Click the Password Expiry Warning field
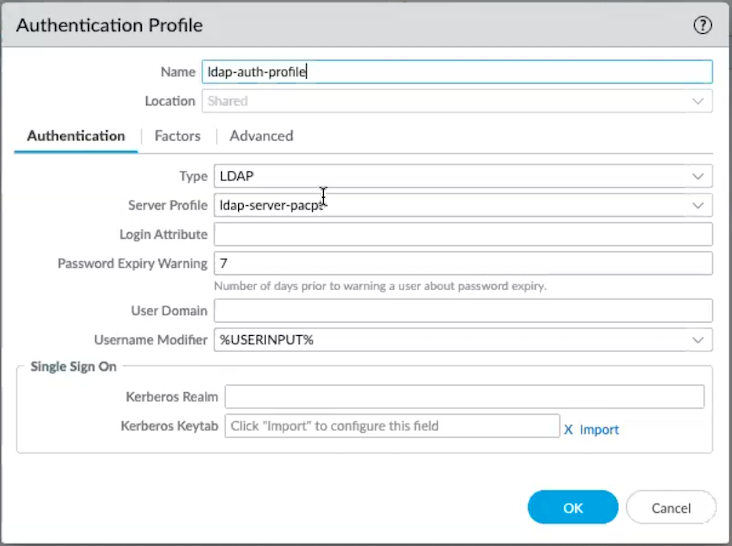Screen dimensions: 732x546 pyautogui.click(x=462, y=263)
